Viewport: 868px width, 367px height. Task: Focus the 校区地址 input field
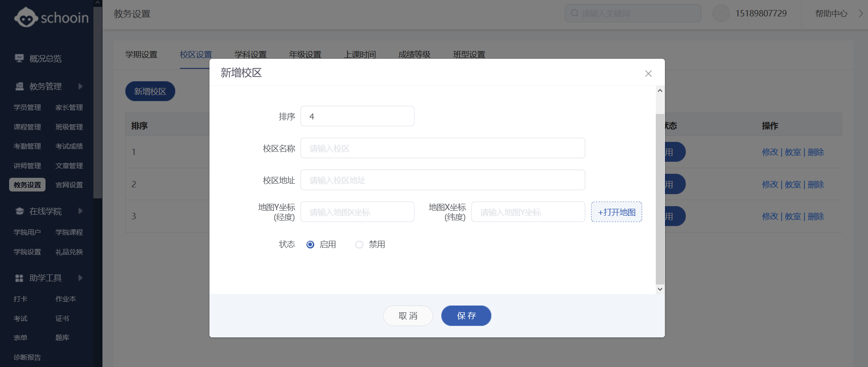443,180
